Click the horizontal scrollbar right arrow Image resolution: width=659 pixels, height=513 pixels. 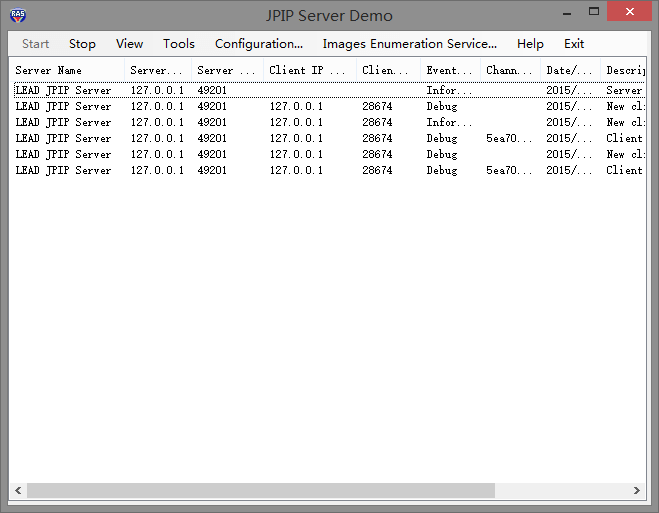(x=637, y=491)
